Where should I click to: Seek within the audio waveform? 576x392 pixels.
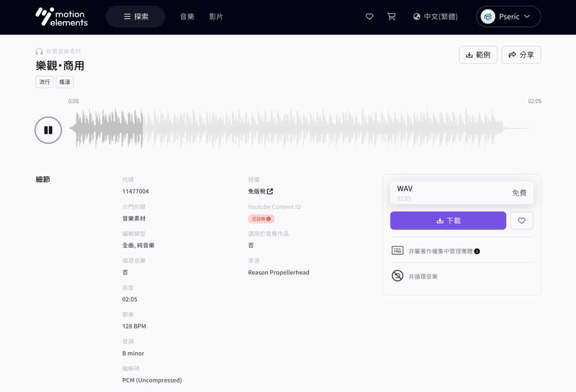tap(300, 129)
